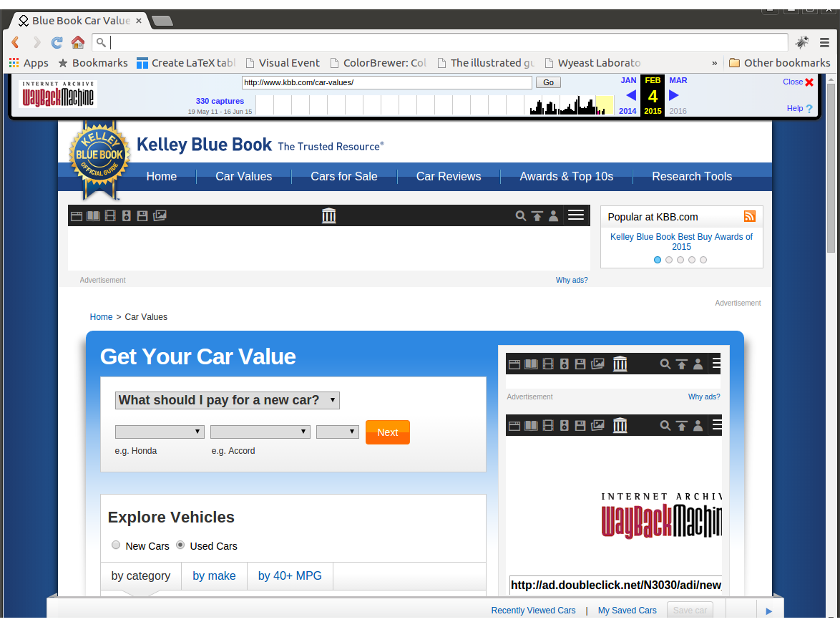Select the fourth carousel dot under Popular at KBB.com

(692, 260)
